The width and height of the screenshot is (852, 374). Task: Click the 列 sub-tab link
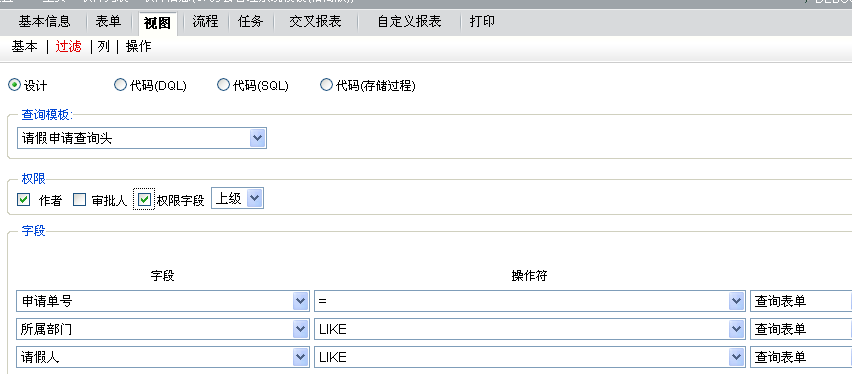point(104,47)
